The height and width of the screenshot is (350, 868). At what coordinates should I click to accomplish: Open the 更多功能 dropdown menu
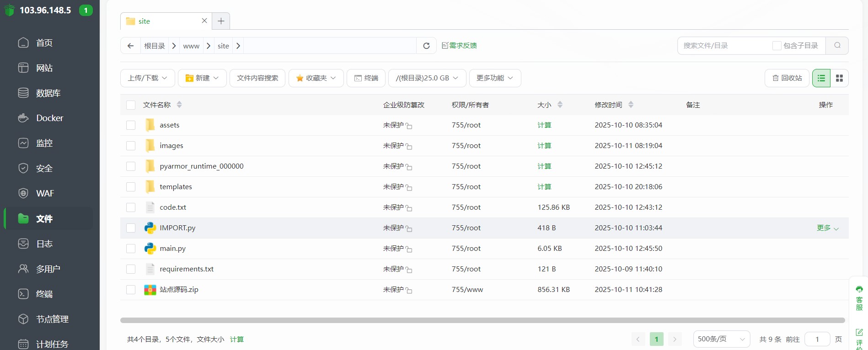tap(494, 78)
